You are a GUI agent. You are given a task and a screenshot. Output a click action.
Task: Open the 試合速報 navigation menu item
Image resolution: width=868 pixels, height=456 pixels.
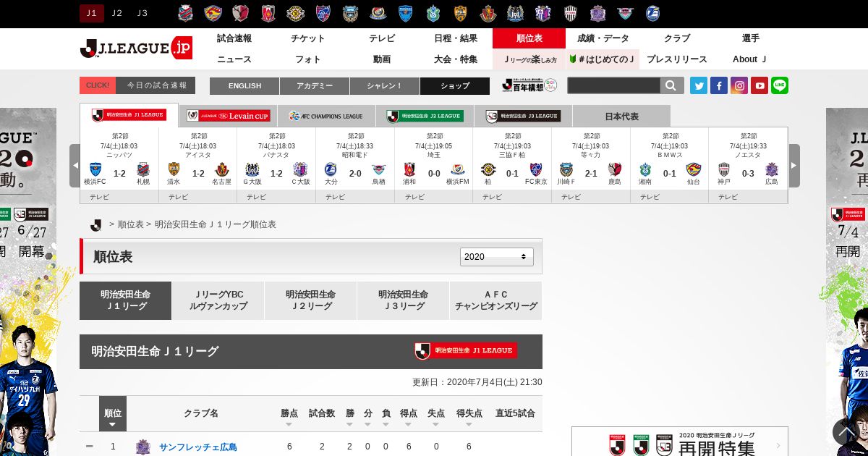(234, 38)
